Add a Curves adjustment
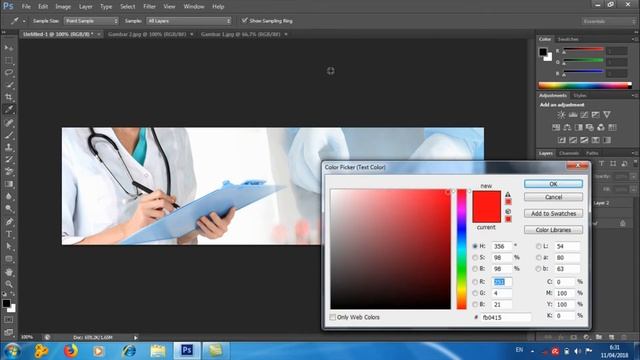Viewport: 640px width, 360px height. (x=584, y=115)
